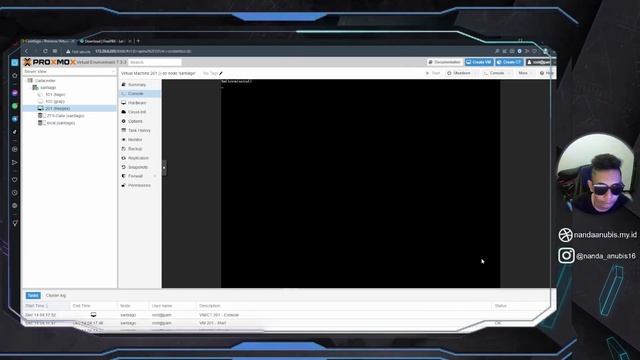Open the root@pam user menu

coord(540,62)
